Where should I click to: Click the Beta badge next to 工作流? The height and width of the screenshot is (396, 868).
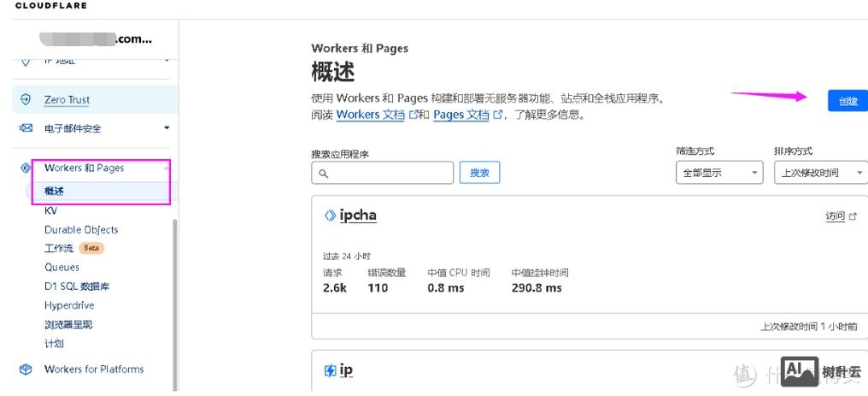[x=91, y=248]
